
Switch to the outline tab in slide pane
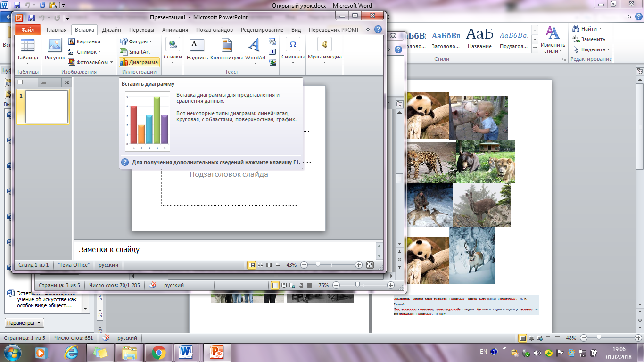click(x=43, y=82)
